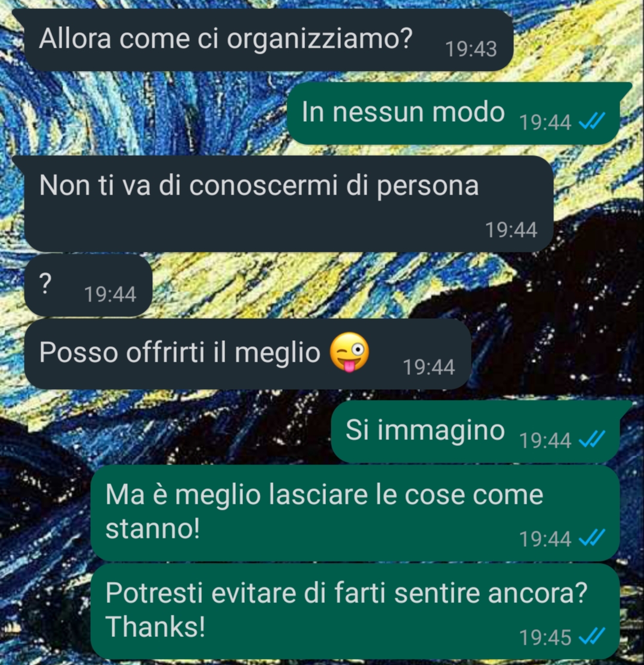Tap the 'Potresti evitare di farti sentire ancora?' message
Viewport: 644px width, 665px height.
point(355,611)
